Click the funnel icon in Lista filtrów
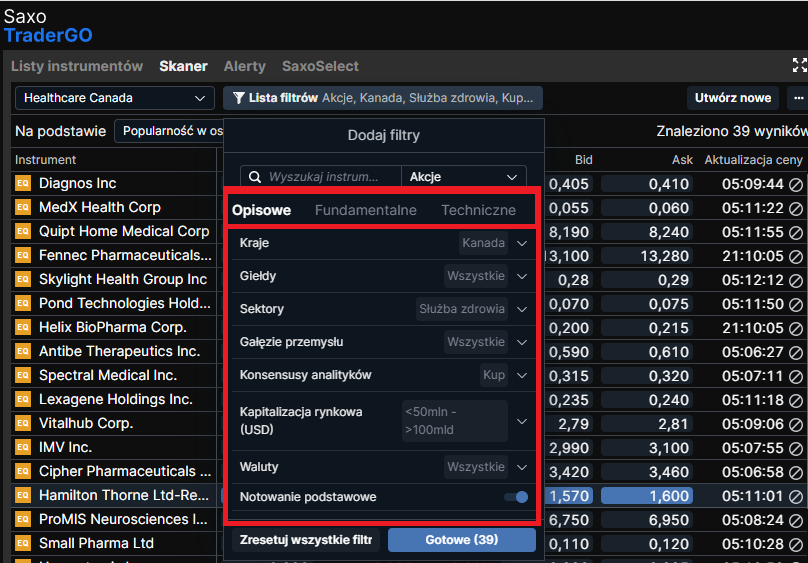 pyautogui.click(x=239, y=98)
